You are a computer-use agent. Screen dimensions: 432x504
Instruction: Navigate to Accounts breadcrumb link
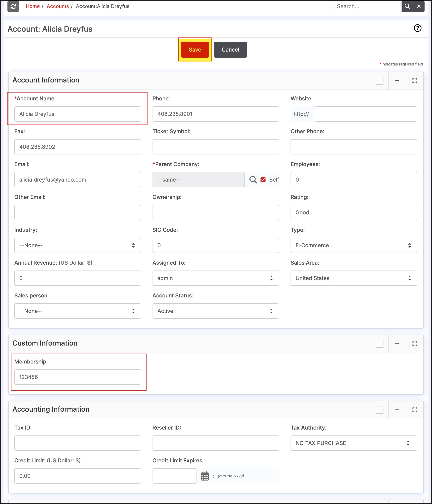58,6
